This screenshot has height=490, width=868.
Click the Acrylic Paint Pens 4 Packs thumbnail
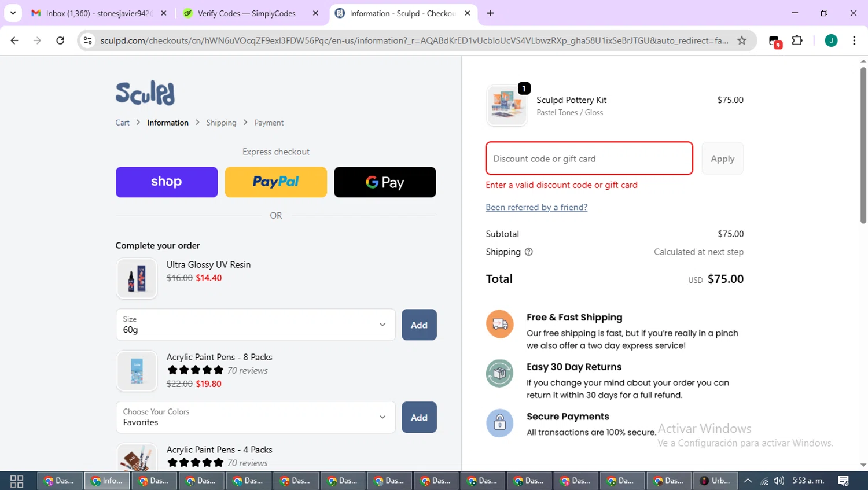[x=137, y=458]
